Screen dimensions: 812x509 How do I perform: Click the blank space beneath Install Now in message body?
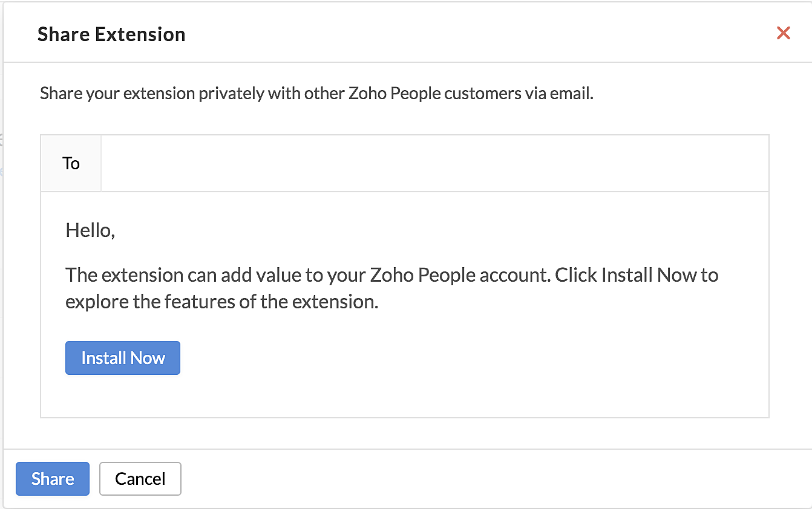click(x=404, y=396)
